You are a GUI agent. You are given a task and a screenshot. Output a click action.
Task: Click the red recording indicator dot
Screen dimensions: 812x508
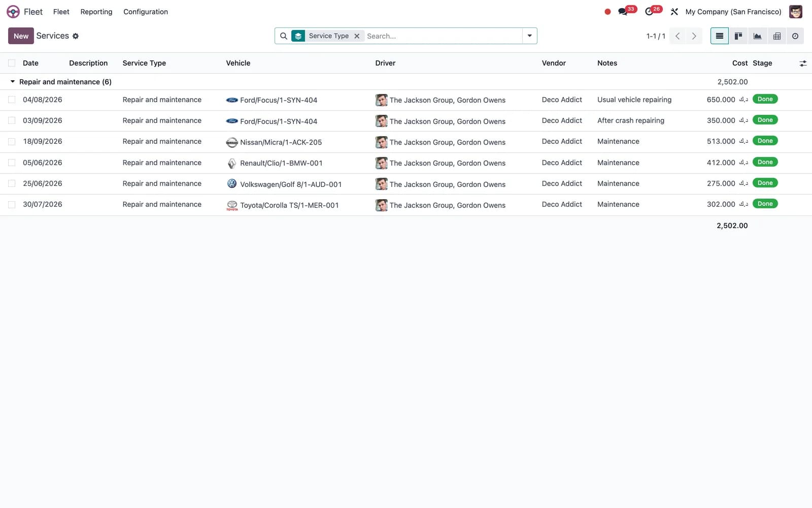607,12
